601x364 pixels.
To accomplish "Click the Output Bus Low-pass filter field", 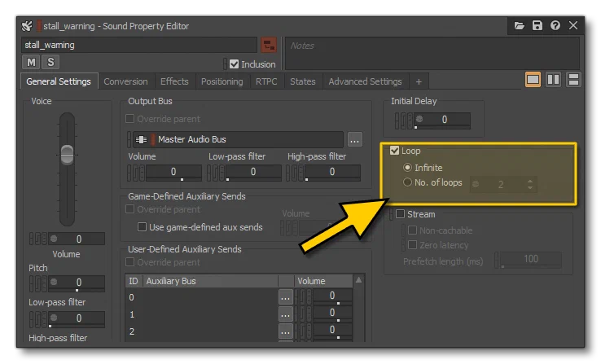I will tap(253, 173).
